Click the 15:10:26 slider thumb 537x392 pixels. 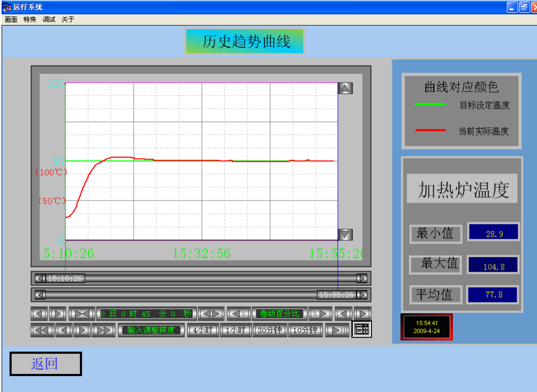click(x=65, y=278)
